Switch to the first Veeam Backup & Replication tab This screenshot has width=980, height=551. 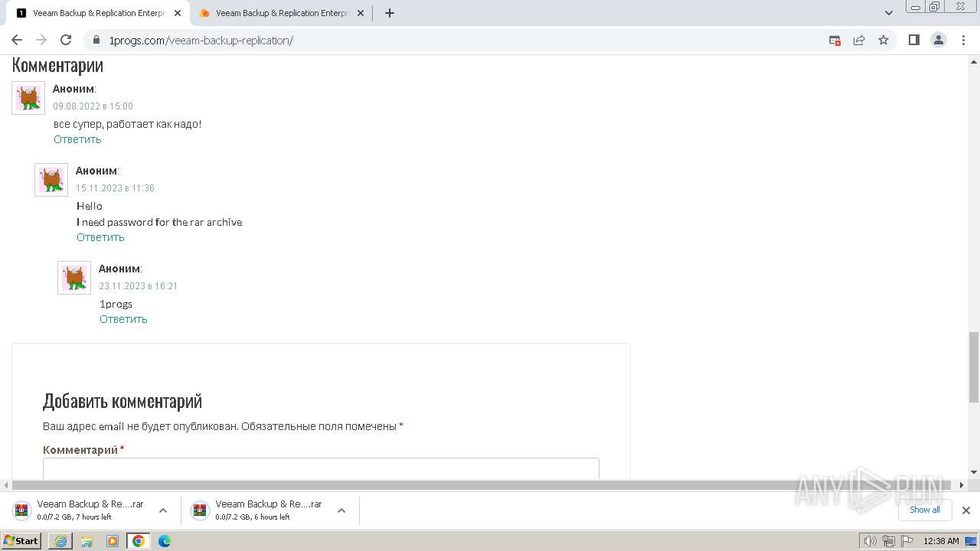tap(98, 13)
